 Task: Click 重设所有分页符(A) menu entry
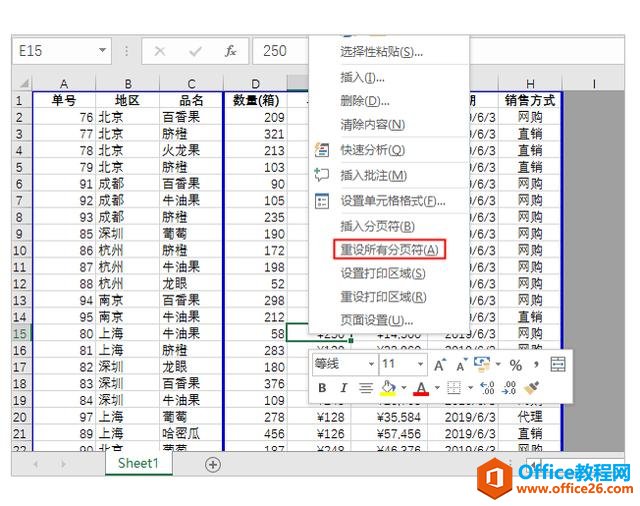389,249
